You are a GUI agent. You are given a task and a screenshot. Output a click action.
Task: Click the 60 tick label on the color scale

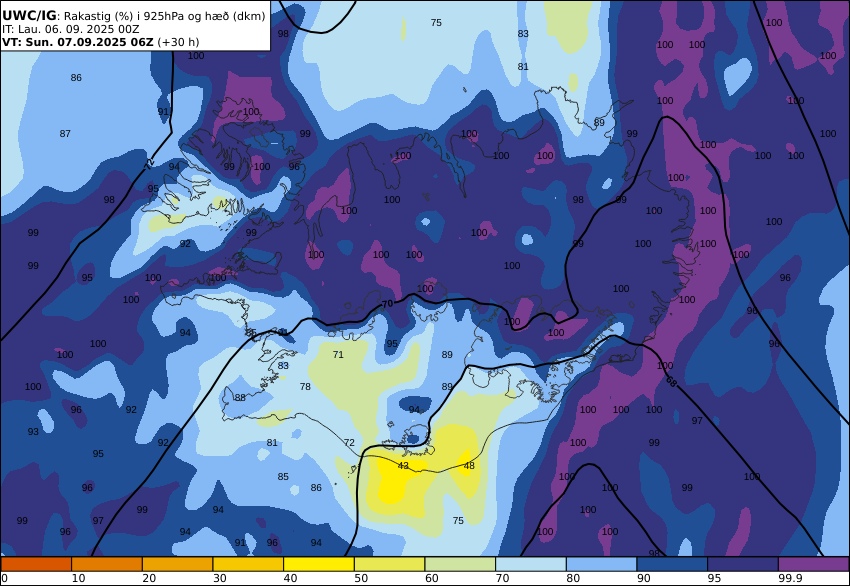[x=432, y=578]
